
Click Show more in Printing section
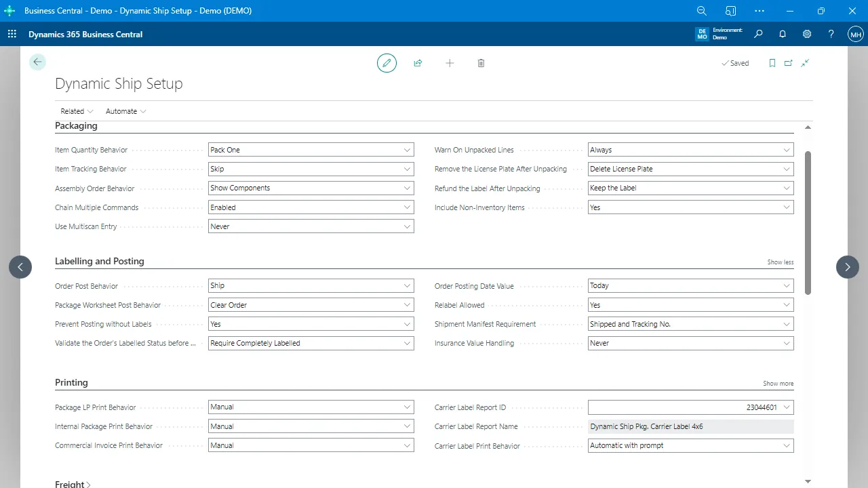click(x=778, y=384)
